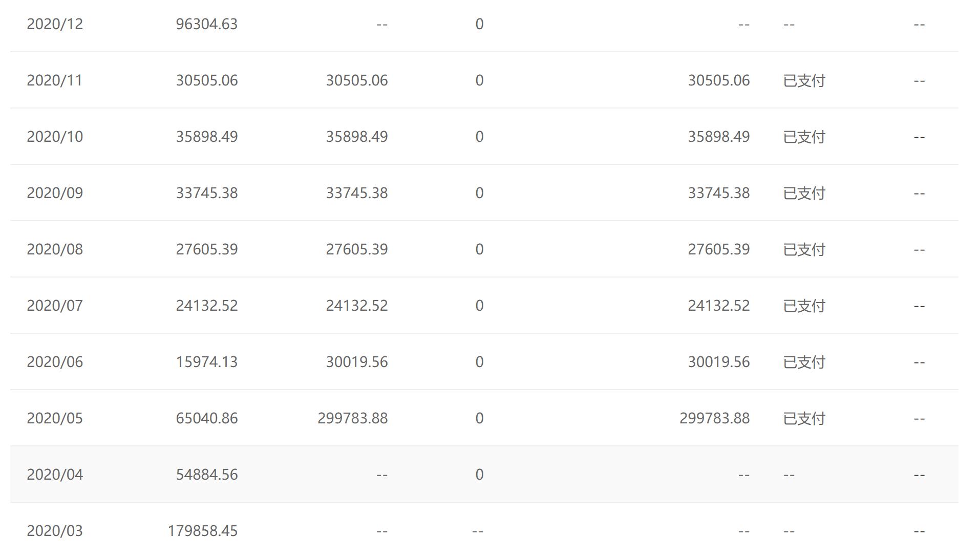Select 已支付 status for 2020/09
Viewport: 980px width, 557px height.
point(804,193)
